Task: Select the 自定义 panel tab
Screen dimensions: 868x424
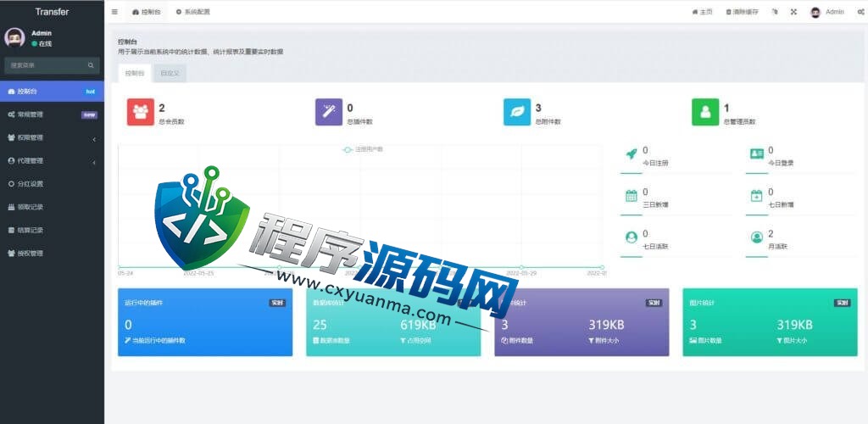Action: coord(170,73)
